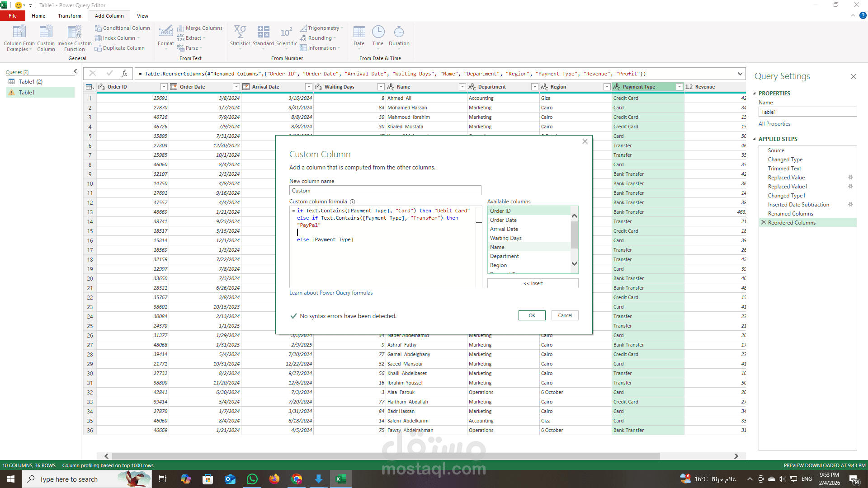Expand the formula bar arrow
This screenshot has height=488, width=868.
740,74
